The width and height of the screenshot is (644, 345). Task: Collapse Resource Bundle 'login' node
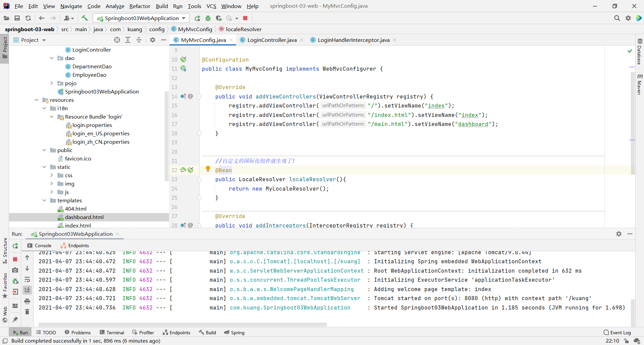click(52, 117)
